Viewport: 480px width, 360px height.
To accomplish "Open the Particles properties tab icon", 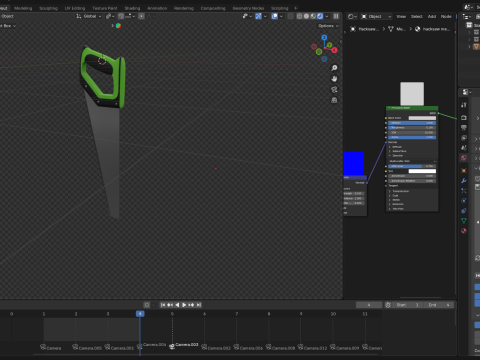I will tap(464, 191).
